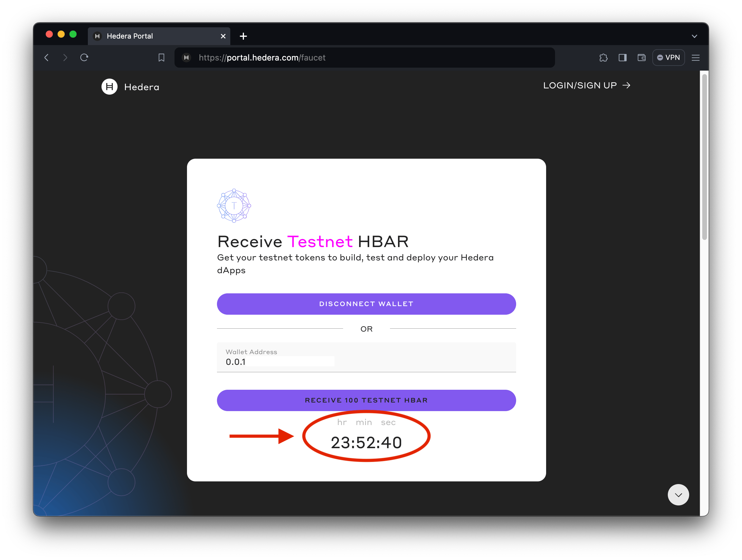Bookmark this page with the bookmark icon
Screen dimensions: 742x560
point(161,58)
